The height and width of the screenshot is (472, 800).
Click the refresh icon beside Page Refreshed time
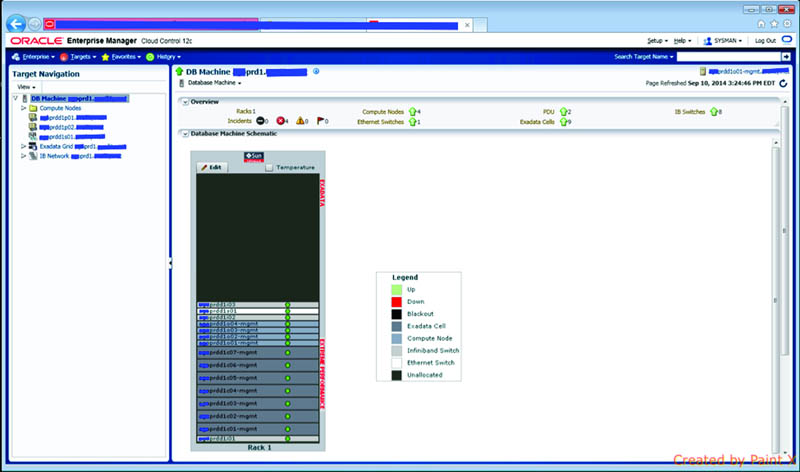click(783, 83)
